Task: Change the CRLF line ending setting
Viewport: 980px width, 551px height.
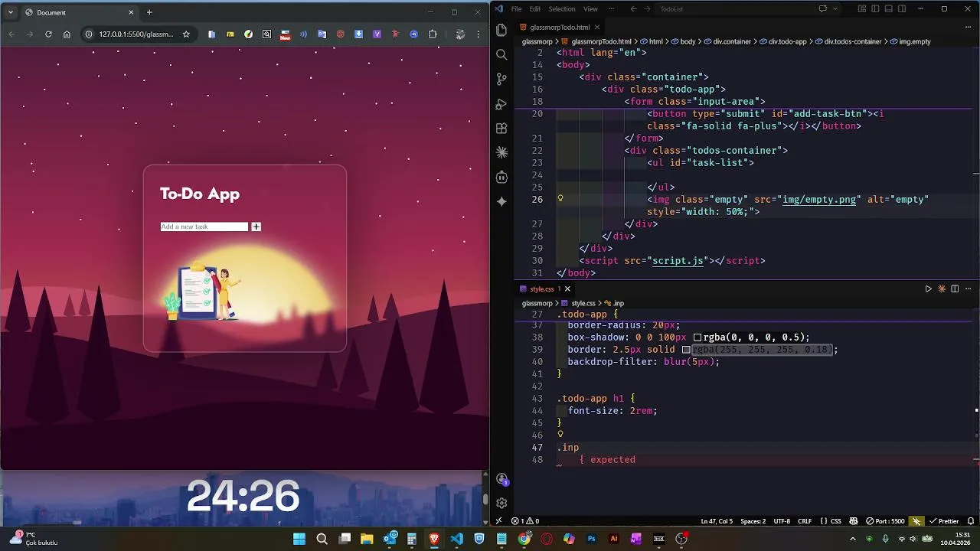Action: pos(805,521)
